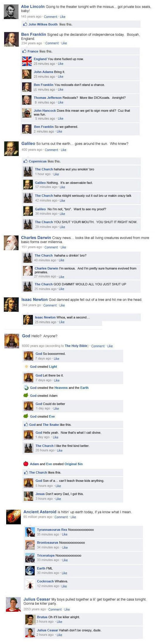This screenshot has height=644, width=157.
Task: Open the Jesus profile link
Action: [x=40, y=494]
